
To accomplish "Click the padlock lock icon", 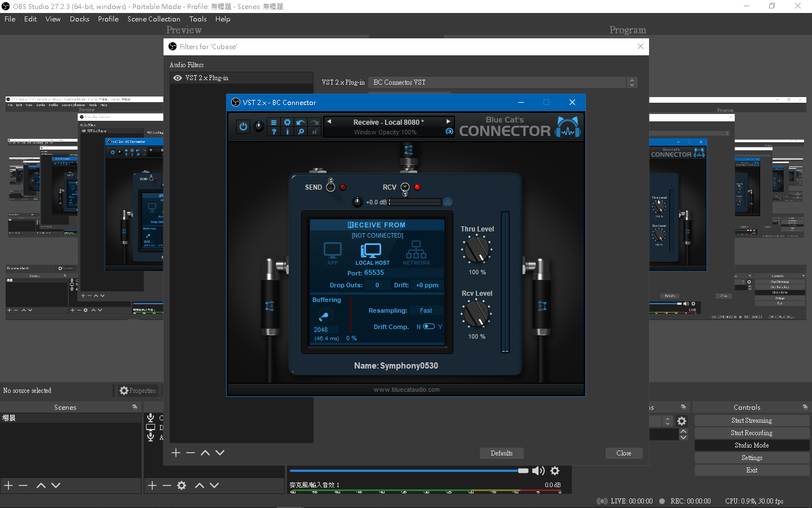I will [315, 132].
